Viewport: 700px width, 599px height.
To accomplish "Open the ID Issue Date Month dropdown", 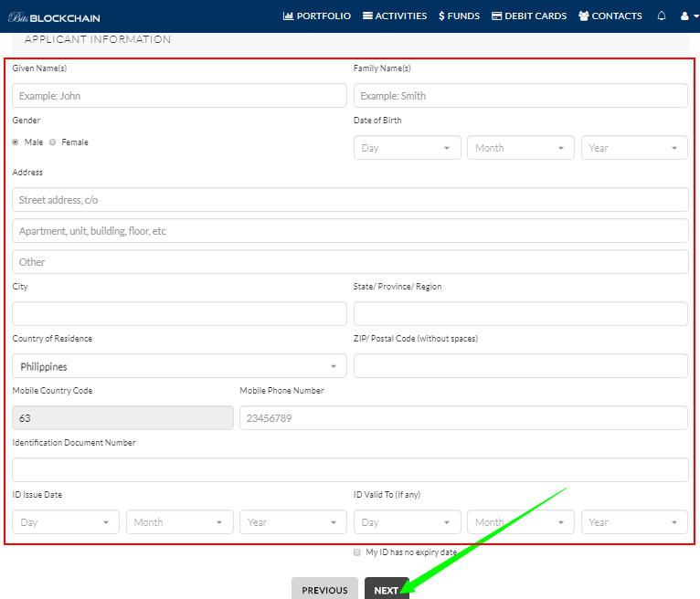I will click(180, 522).
